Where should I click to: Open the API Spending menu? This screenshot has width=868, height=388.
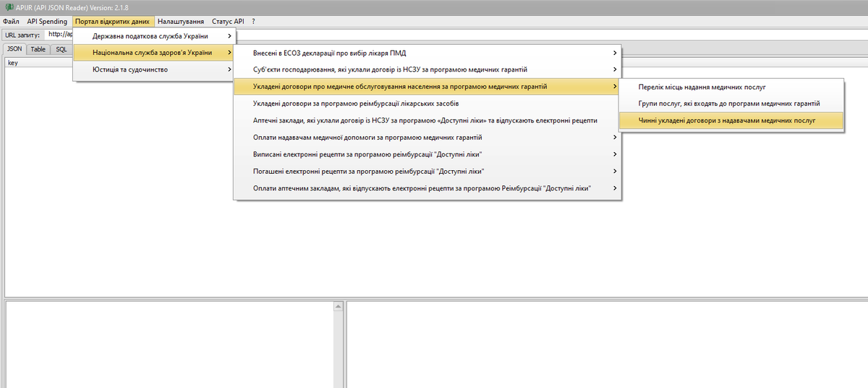(47, 22)
